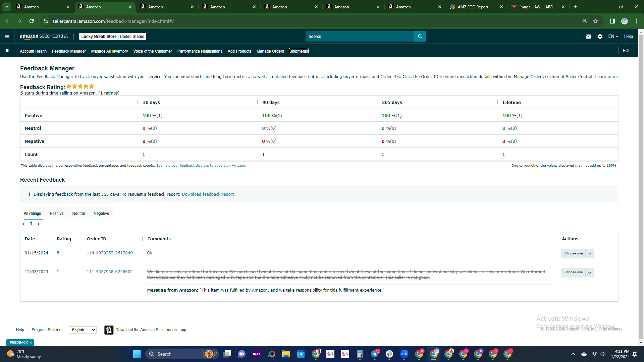Click the page vertical scrollbar
644x362 pixels.
(x=641, y=188)
